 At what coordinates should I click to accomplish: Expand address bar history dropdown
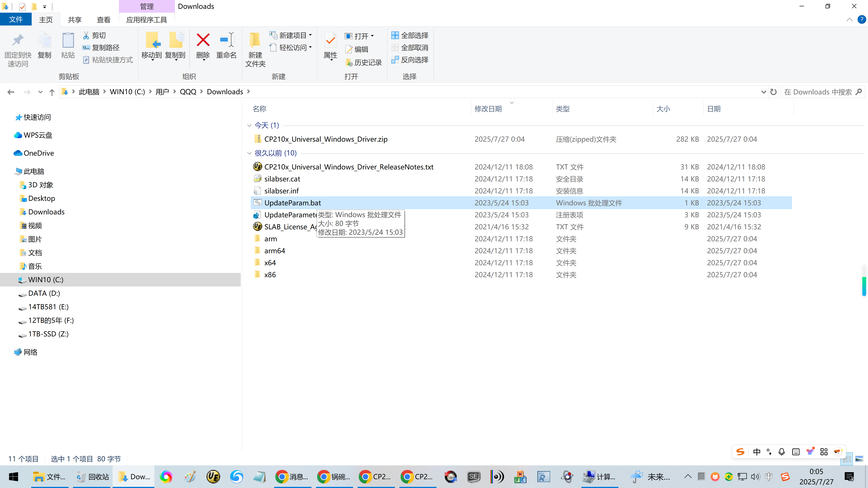[764, 92]
